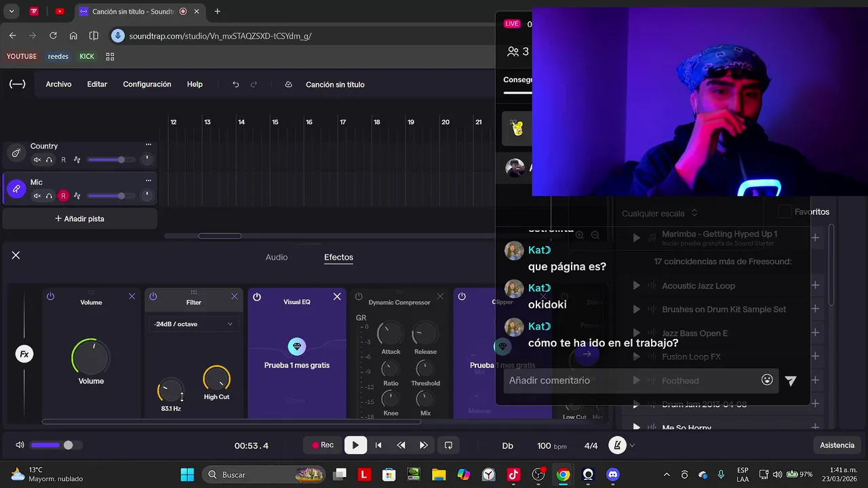The image size is (868, 488).
Task: Open the Help menu
Action: pyautogui.click(x=195, y=85)
